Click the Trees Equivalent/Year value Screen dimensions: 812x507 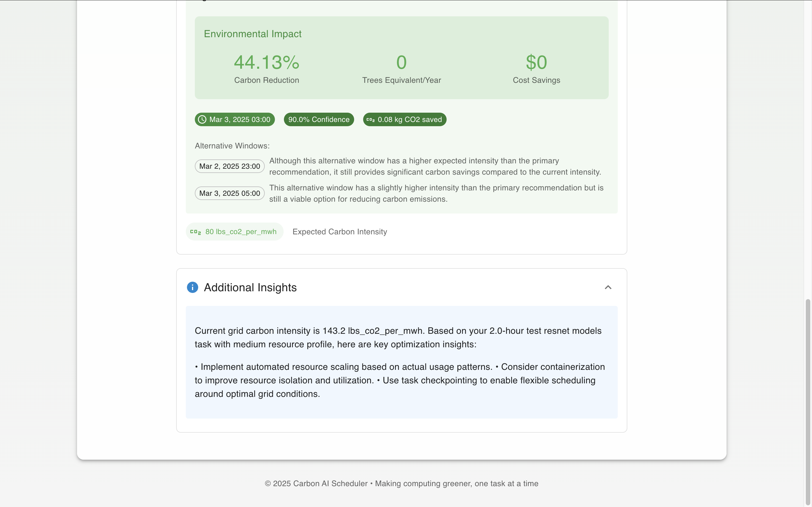pyautogui.click(x=401, y=62)
